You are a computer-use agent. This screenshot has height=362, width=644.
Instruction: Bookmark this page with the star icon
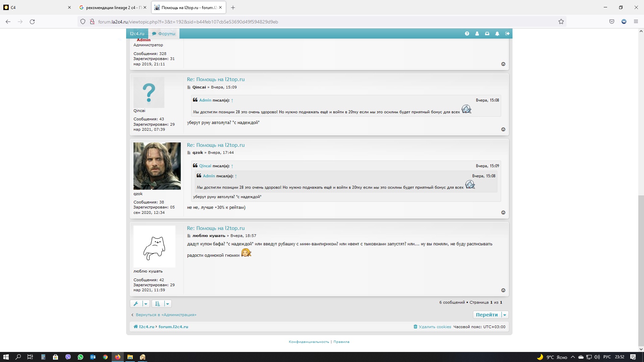tap(561, 22)
